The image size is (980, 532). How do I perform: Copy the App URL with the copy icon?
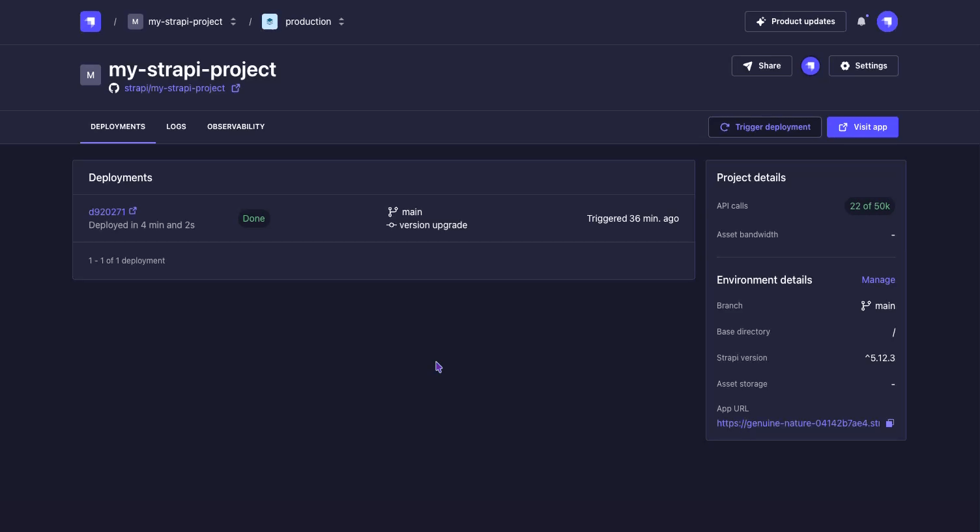click(x=890, y=423)
